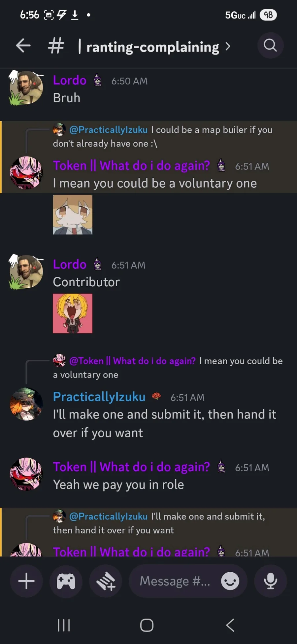Tap the microphone voice message button
The image size is (297, 644).
coord(271,581)
